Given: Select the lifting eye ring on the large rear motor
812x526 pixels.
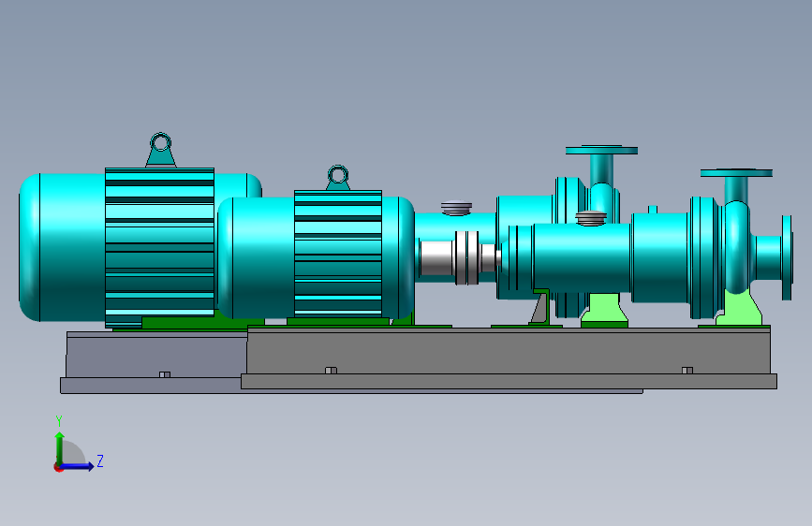Looking at the screenshot, I should coord(160,142).
